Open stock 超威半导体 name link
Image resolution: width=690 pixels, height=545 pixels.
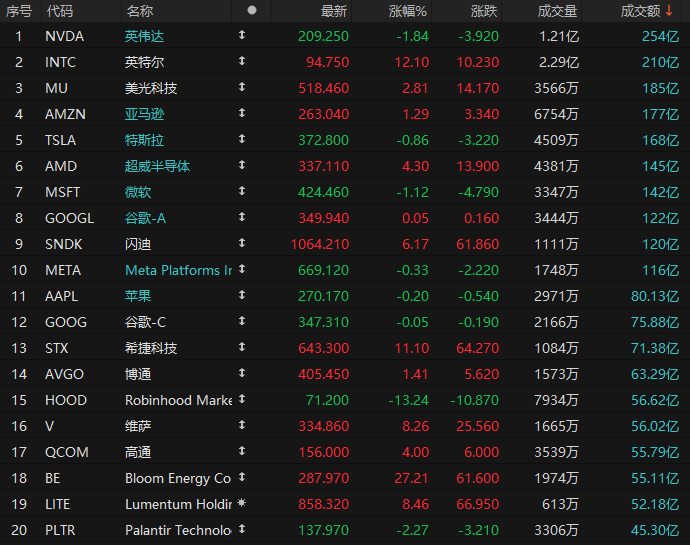(157, 166)
